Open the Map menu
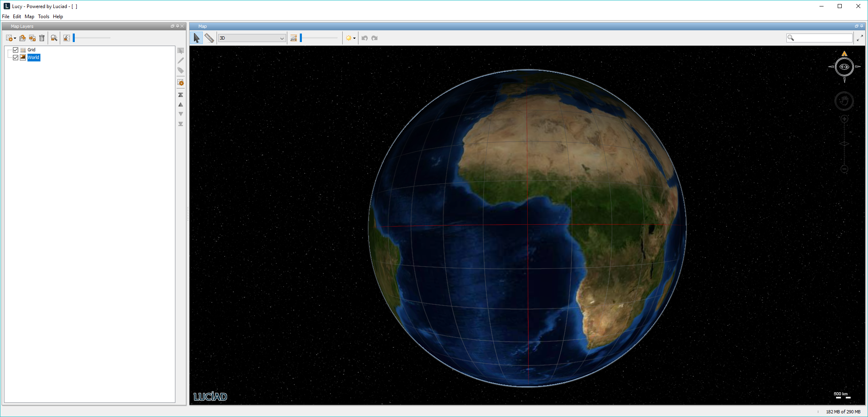Screen dimensions: 868x417 tap(29, 17)
